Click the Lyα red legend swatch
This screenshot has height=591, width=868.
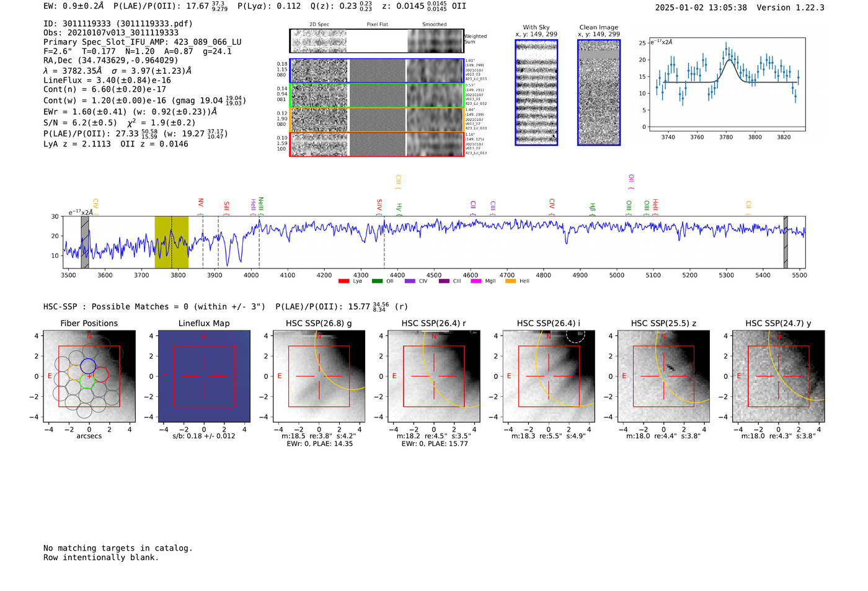click(x=343, y=282)
